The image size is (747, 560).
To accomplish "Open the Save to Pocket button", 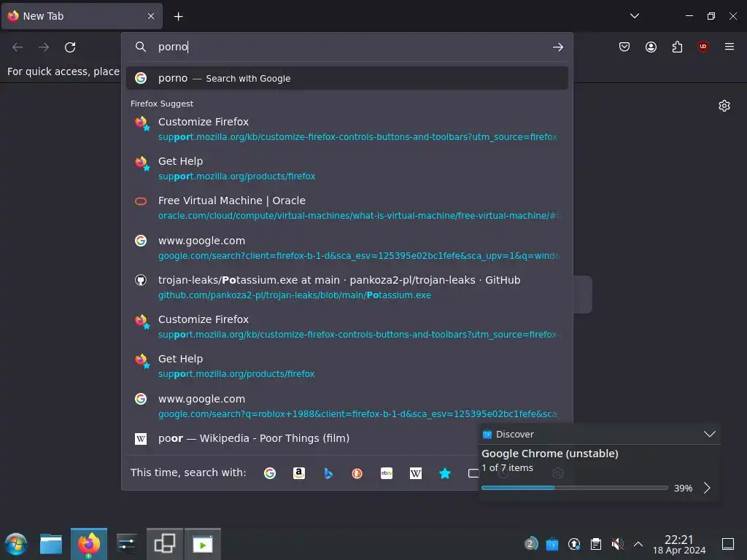I will (624, 47).
